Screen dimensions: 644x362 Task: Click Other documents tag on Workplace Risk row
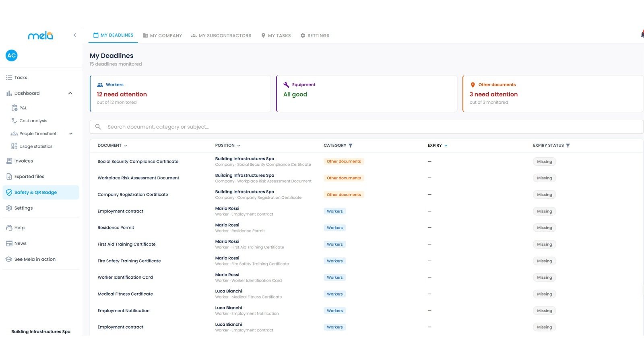[344, 178]
